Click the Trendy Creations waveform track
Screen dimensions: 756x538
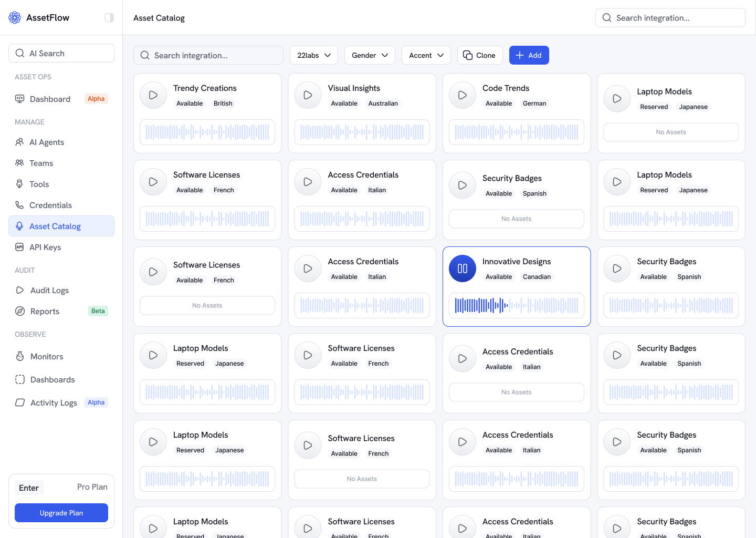(207, 132)
